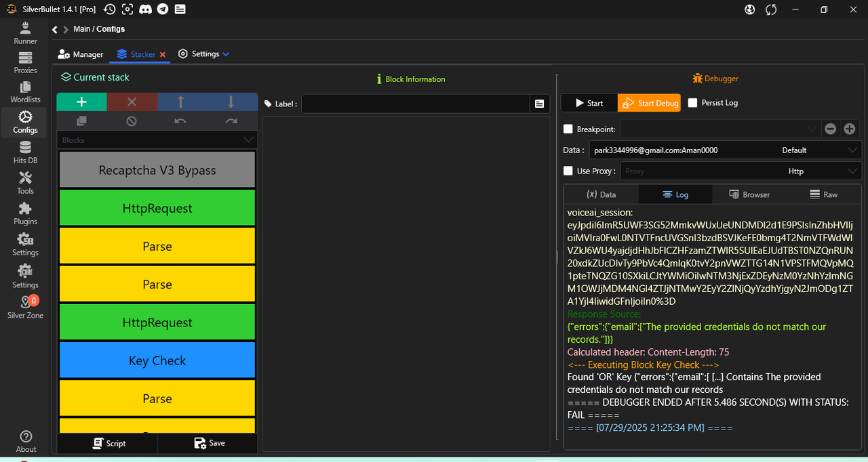Click into the Label text field
This screenshot has width=868, height=462.
coord(415,104)
